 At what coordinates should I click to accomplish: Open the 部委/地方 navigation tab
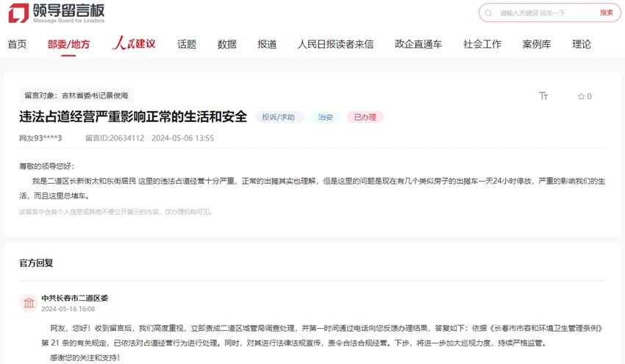tap(68, 44)
